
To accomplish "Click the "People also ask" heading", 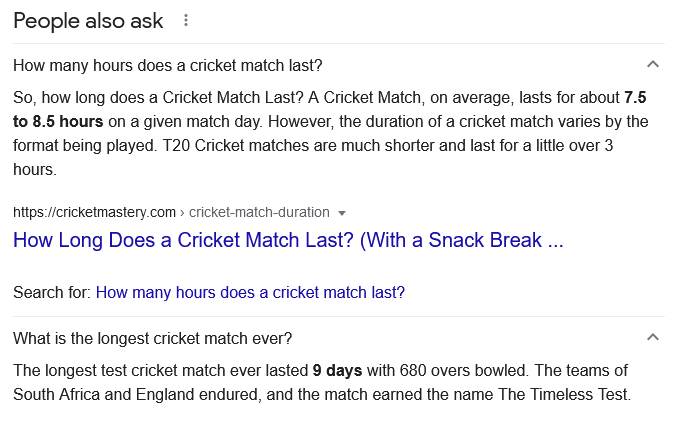I will coord(89,20).
